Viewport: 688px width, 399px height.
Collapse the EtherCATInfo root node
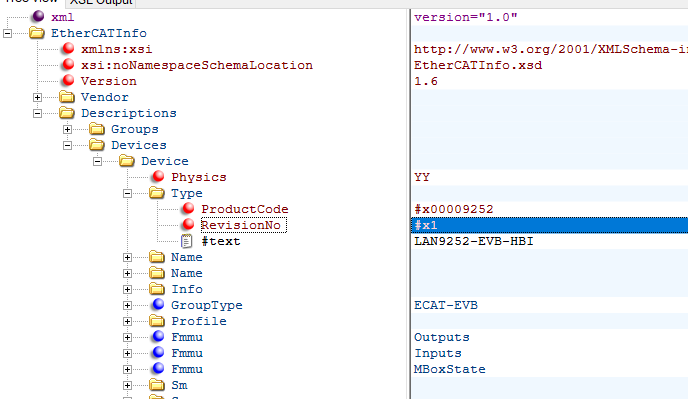tap(7, 33)
